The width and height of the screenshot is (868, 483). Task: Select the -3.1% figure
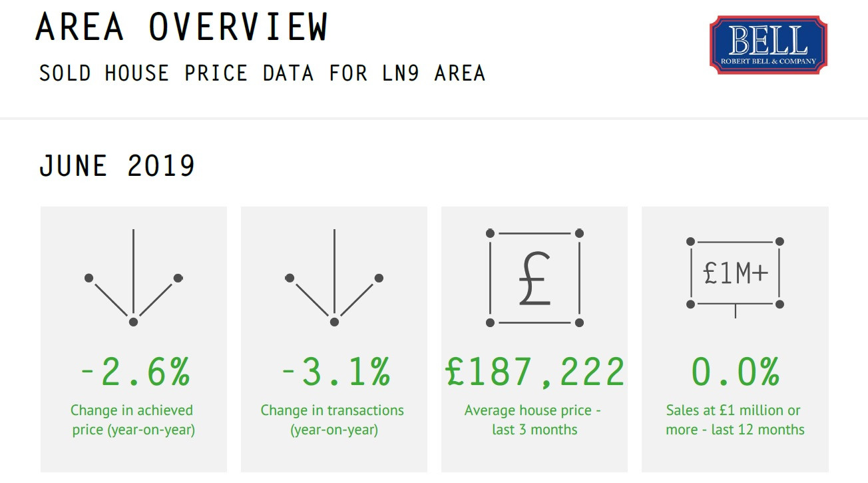pyautogui.click(x=335, y=372)
